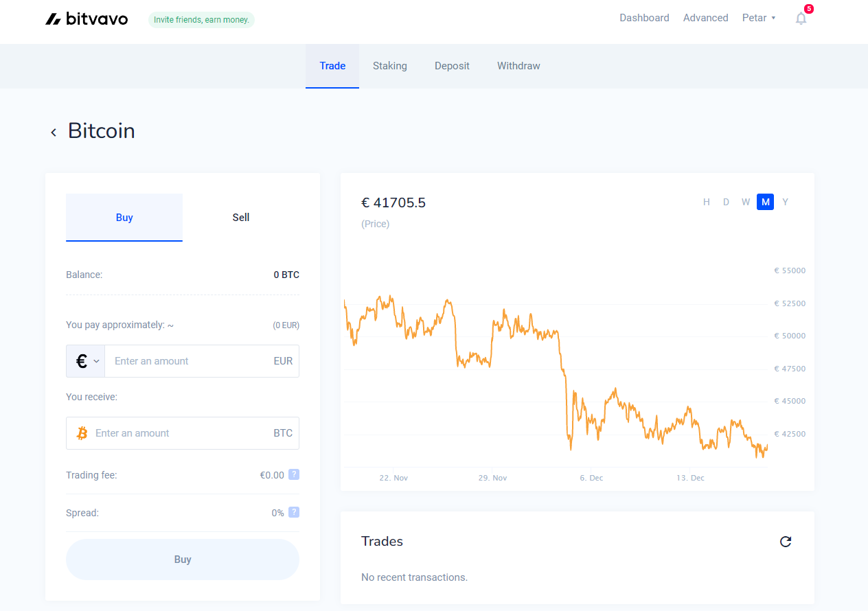Click Invite friends, earn money badge
This screenshot has width=868, height=611.
(201, 20)
